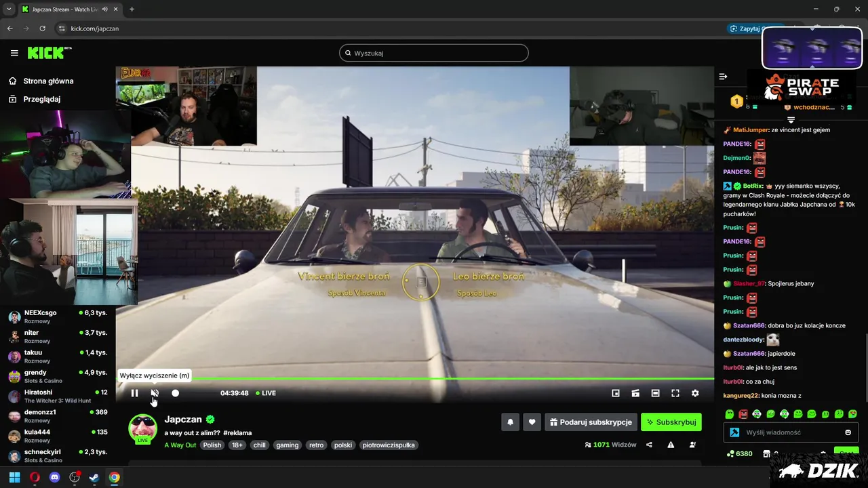Viewport: 868px width, 488px height.
Task: Open Discord from the taskbar
Action: pos(54,477)
